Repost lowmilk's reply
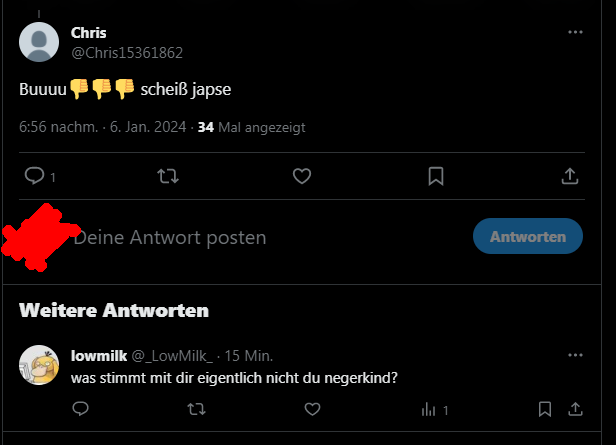Viewport: 616px width, 445px height. click(x=197, y=409)
